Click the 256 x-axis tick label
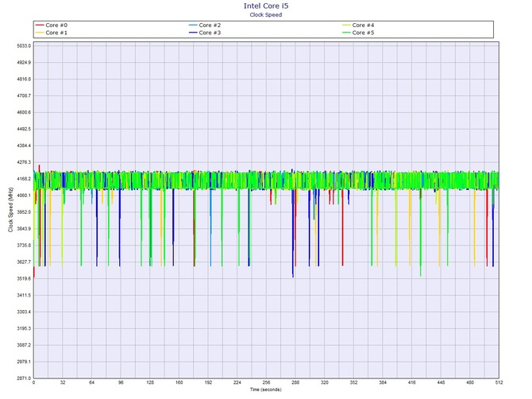Image resolution: width=532 pixels, height=399 pixels. [266, 382]
